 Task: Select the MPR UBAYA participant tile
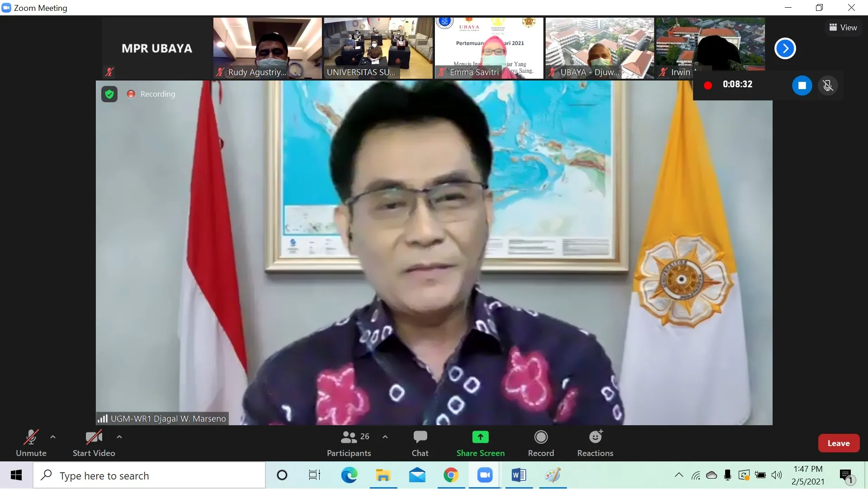(x=157, y=48)
